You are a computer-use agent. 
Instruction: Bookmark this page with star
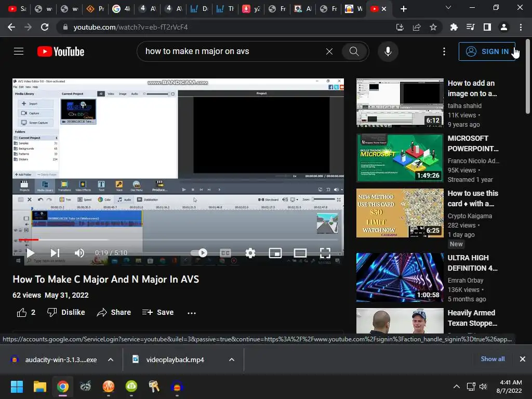(x=433, y=27)
